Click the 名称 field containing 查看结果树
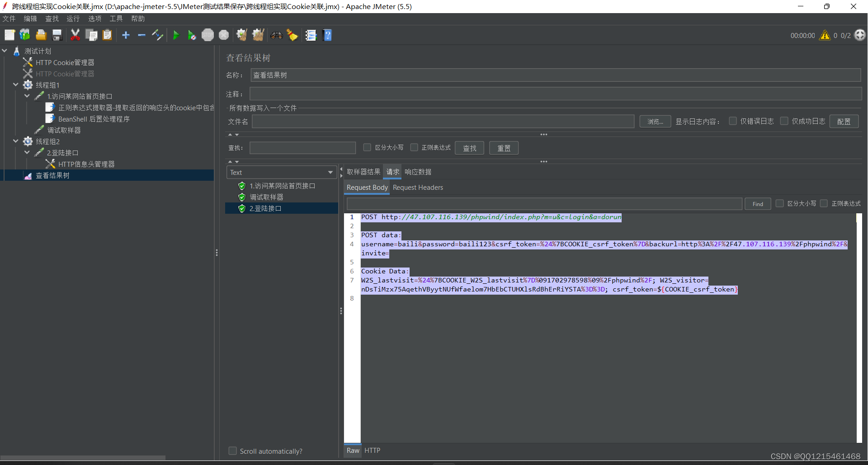The width and height of the screenshot is (868, 465). click(556, 75)
